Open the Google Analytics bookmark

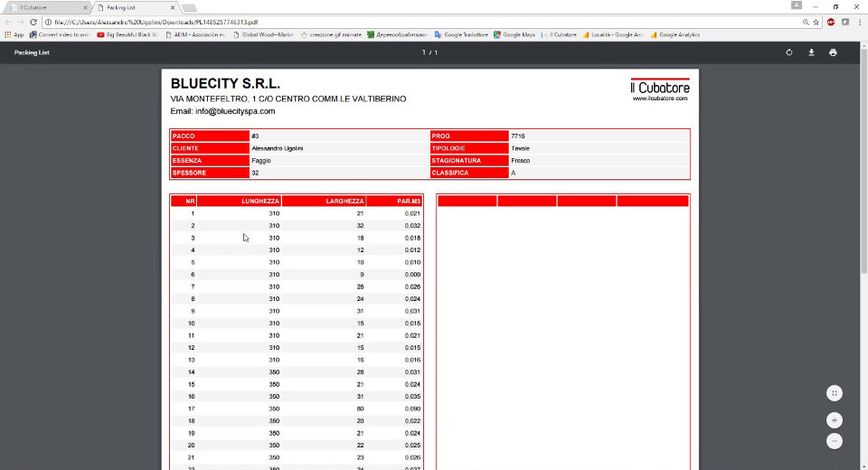point(675,34)
